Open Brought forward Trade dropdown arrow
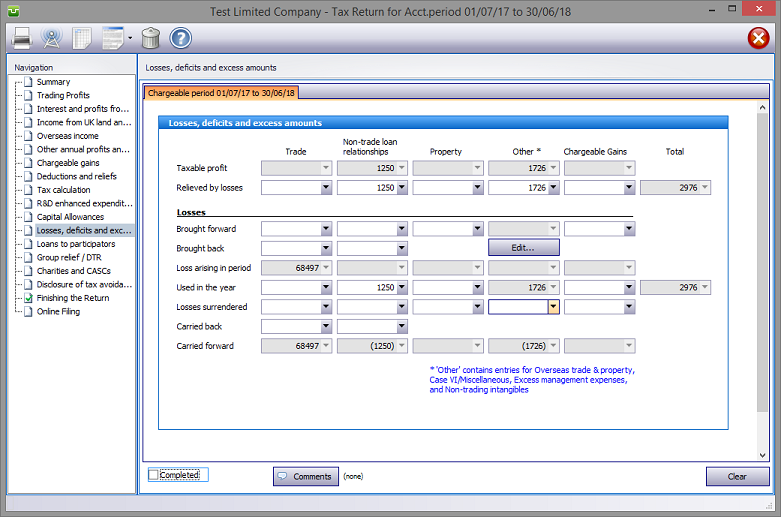This screenshot has height=517, width=781. (x=326, y=229)
